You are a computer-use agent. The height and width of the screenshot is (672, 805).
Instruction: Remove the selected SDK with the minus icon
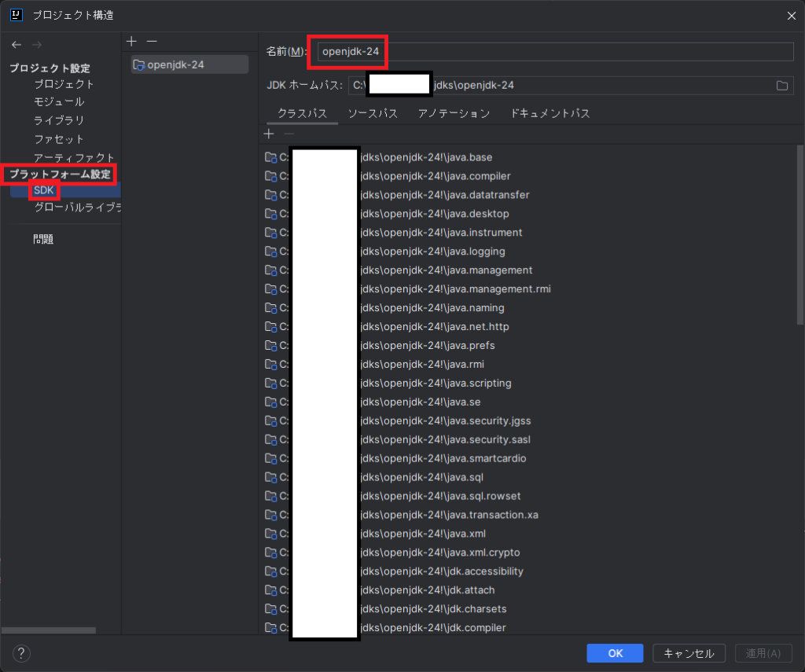[x=151, y=41]
